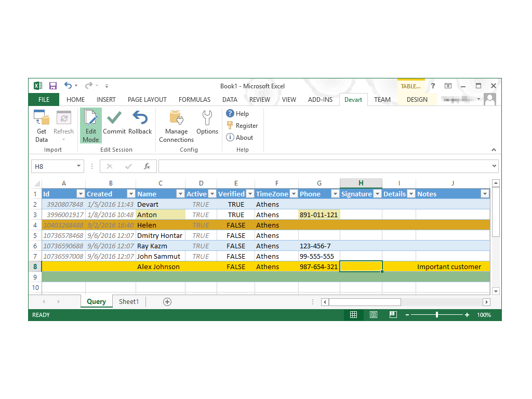Open the Active column filter dropdown

[x=212, y=194]
